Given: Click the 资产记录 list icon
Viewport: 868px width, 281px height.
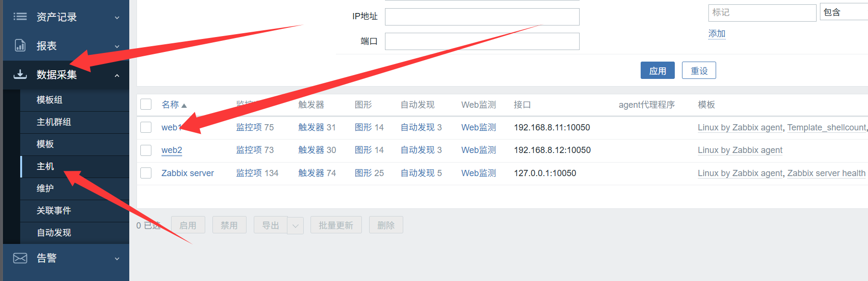Looking at the screenshot, I should point(20,17).
